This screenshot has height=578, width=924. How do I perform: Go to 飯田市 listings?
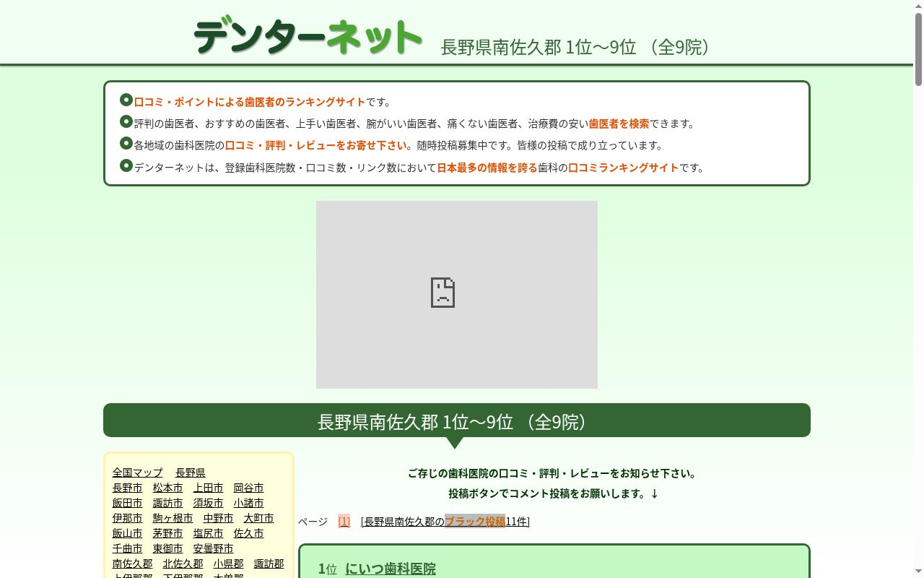point(128,503)
